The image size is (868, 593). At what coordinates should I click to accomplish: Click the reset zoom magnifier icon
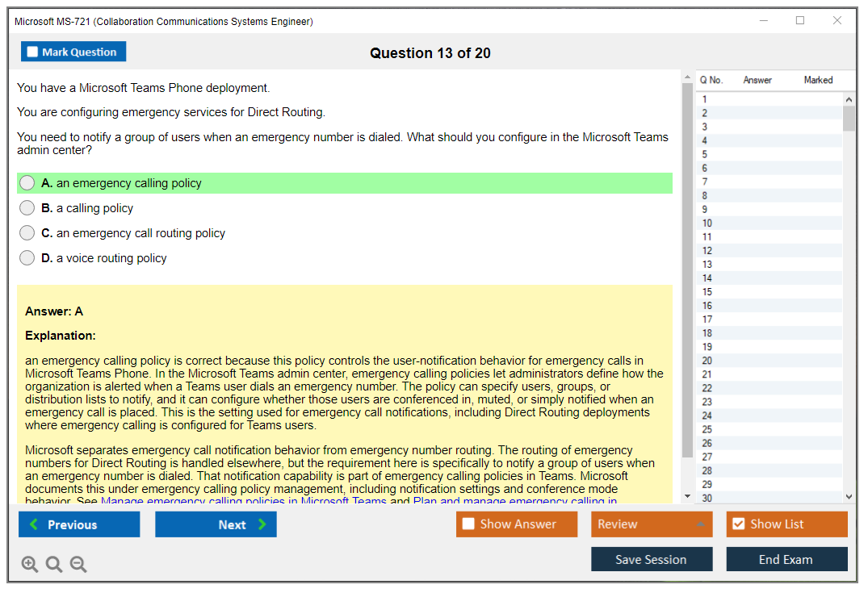[54, 564]
